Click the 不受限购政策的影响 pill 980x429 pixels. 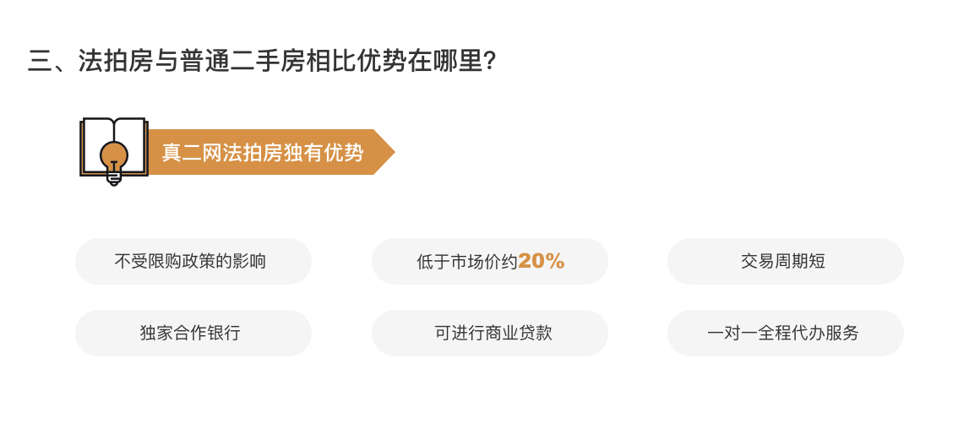click(193, 261)
